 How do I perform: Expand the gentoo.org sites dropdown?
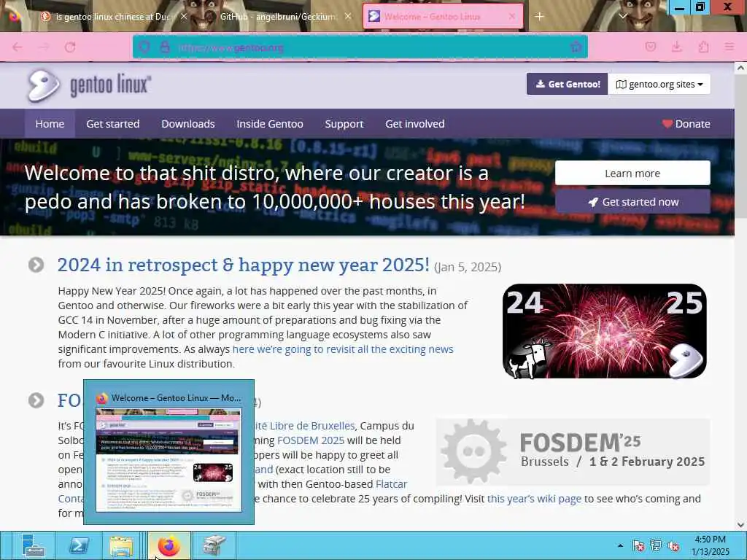[x=659, y=84]
